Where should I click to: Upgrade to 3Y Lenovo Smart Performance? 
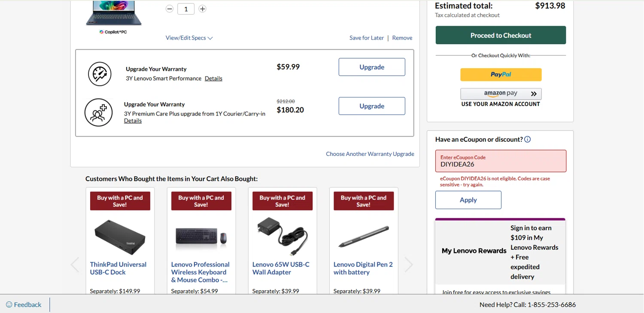(x=371, y=67)
